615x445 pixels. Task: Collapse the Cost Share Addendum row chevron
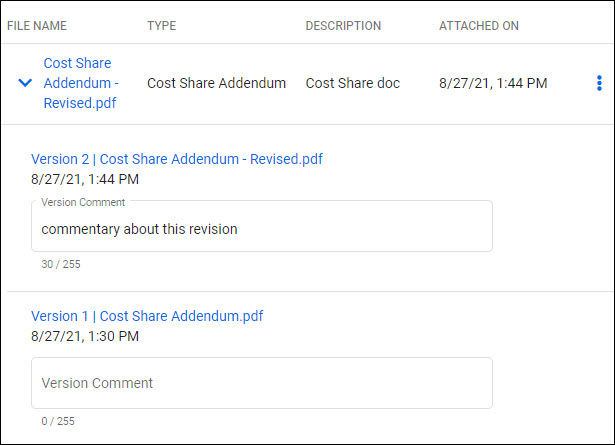pyautogui.click(x=25, y=83)
